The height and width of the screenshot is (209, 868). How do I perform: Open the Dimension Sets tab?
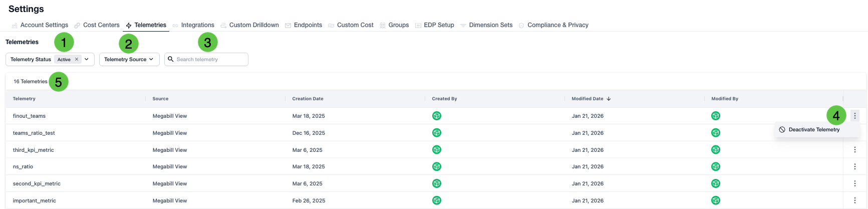[490, 25]
